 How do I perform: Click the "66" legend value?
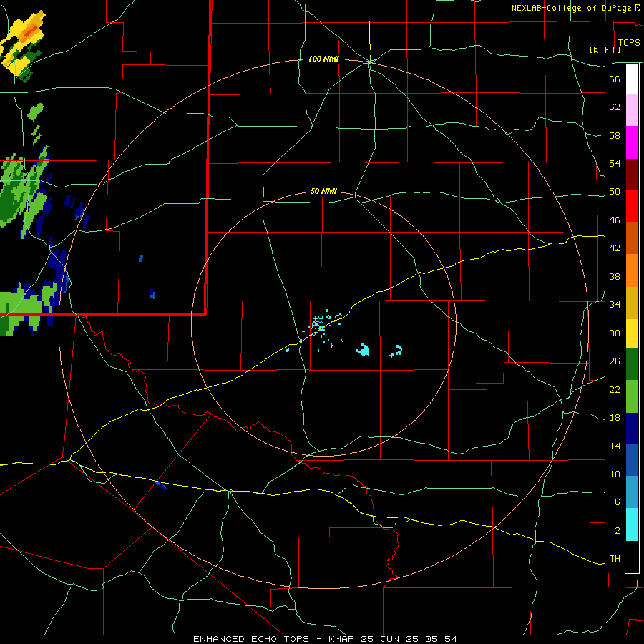click(x=615, y=79)
